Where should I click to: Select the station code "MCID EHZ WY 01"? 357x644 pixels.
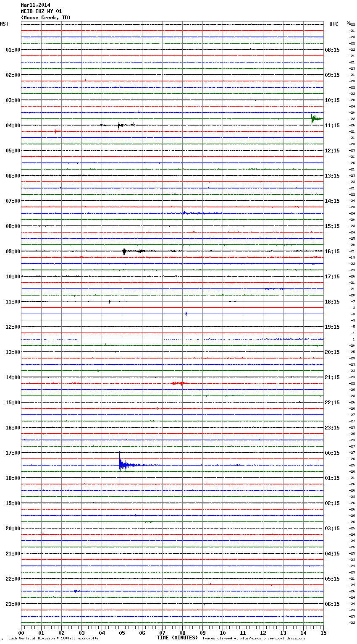click(x=41, y=11)
